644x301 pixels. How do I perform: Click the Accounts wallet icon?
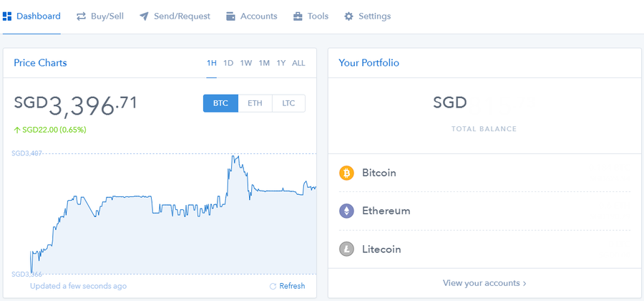[x=230, y=16]
